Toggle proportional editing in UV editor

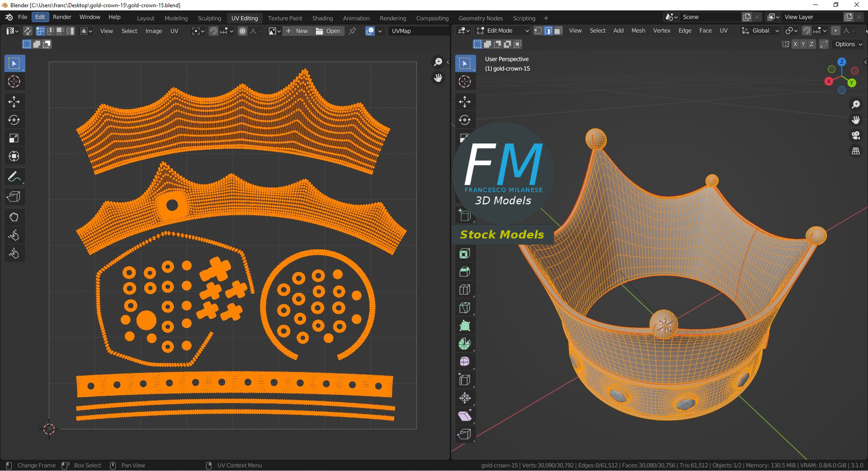(x=243, y=31)
